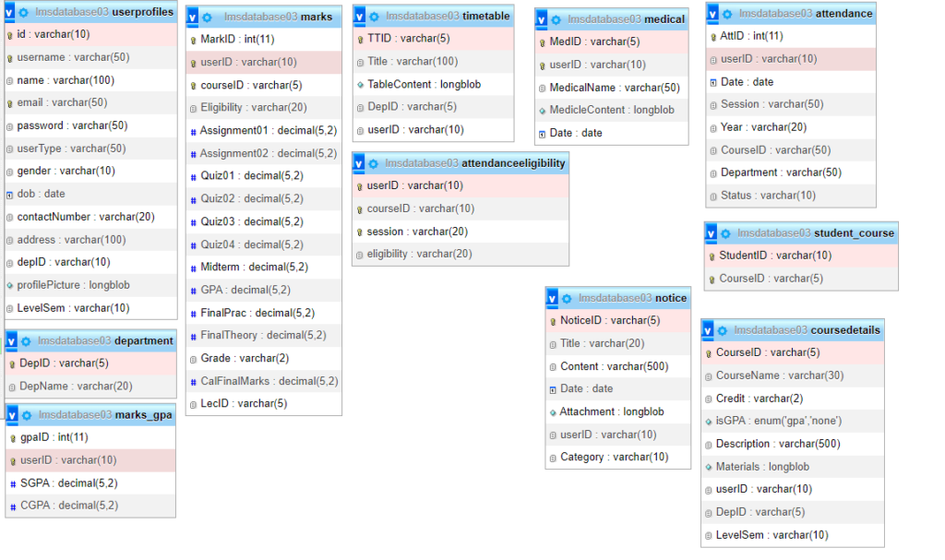Collapse the medical table columns
The height and width of the screenshot is (560, 945).
[x=541, y=20]
